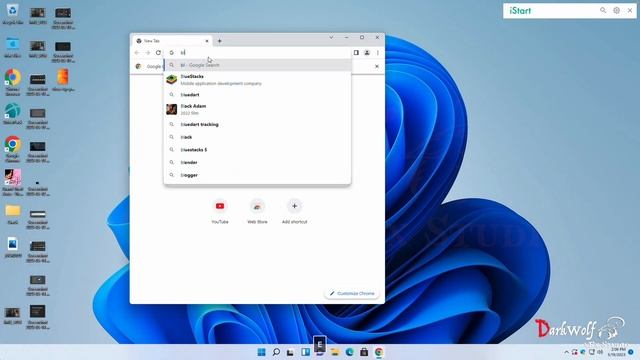Choose the BlueStacks company suggestion
This screenshot has height=360, width=640.
(x=257, y=80)
